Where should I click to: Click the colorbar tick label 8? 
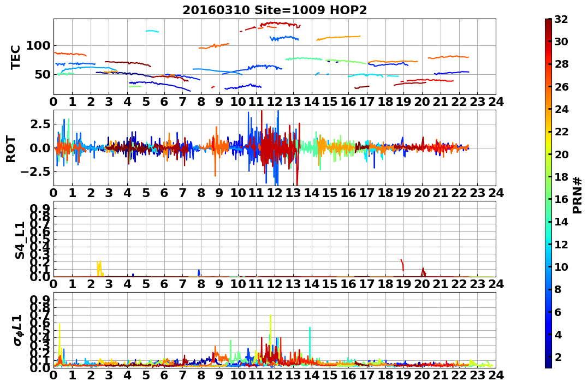click(558, 289)
